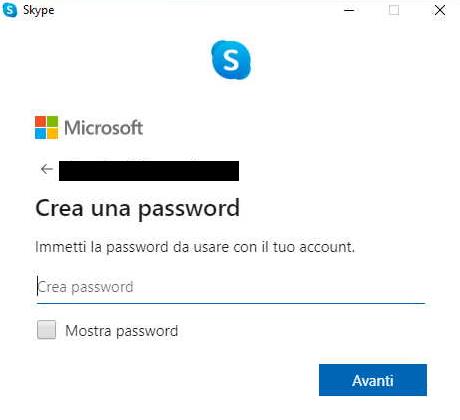Click the green square of Microsoft logo
Viewport: 460px width, 420px height.
click(x=52, y=121)
